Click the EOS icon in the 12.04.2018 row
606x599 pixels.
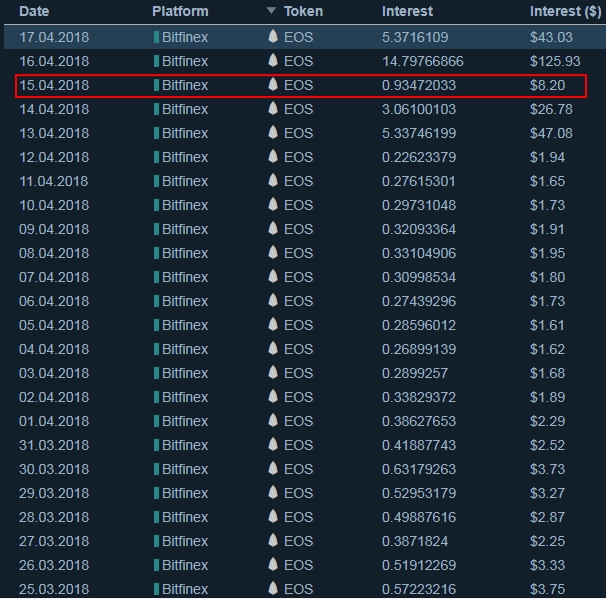coord(273,156)
